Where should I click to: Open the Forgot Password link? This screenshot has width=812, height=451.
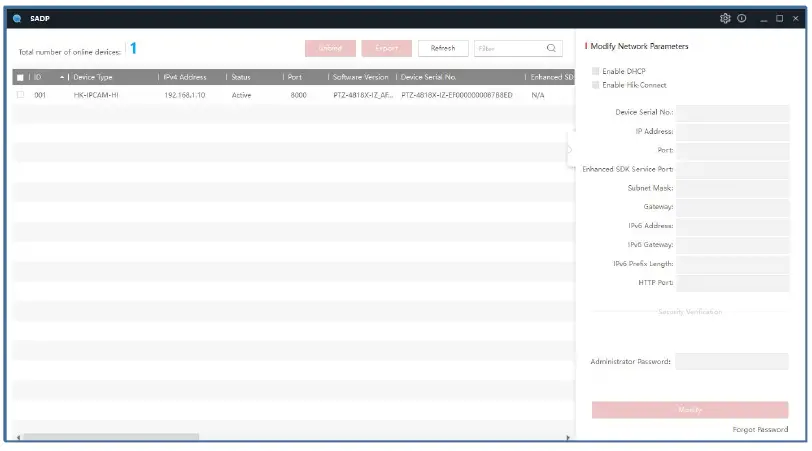[759, 429]
